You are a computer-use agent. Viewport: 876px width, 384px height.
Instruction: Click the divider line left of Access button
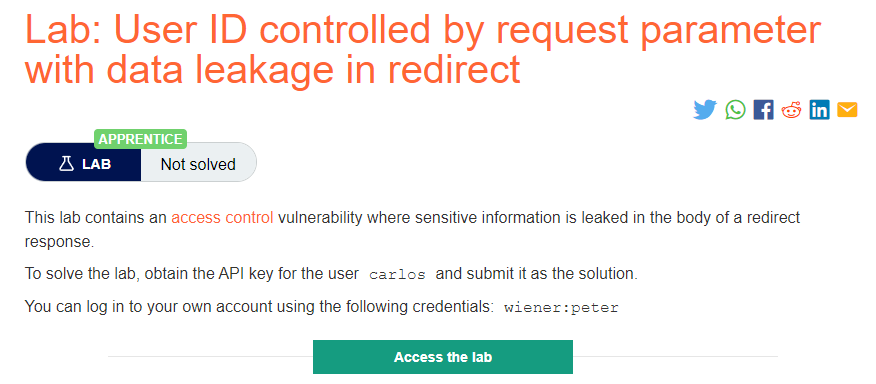coord(210,356)
